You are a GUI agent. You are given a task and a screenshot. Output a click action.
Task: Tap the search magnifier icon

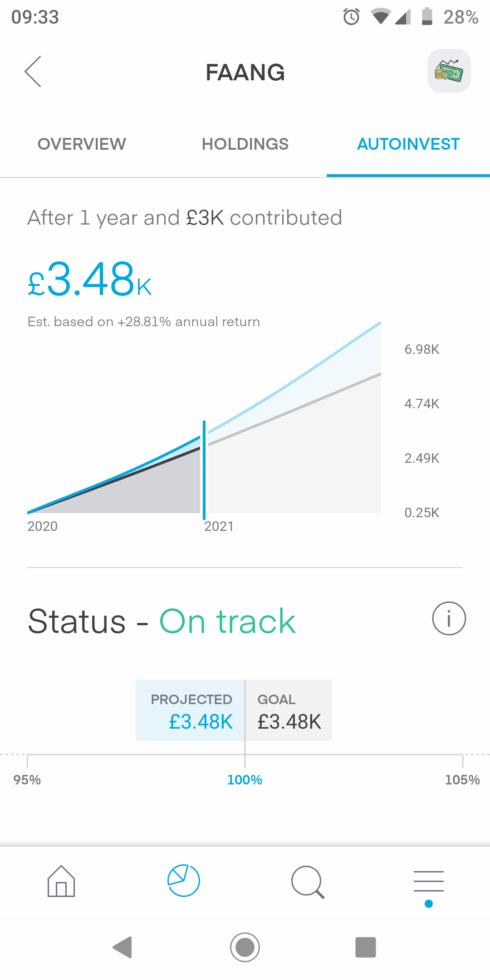pyautogui.click(x=308, y=882)
